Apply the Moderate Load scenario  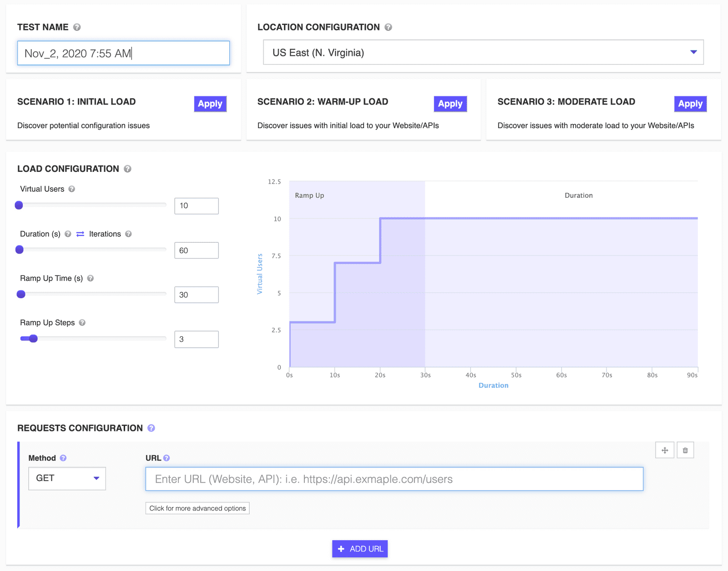pyautogui.click(x=690, y=104)
